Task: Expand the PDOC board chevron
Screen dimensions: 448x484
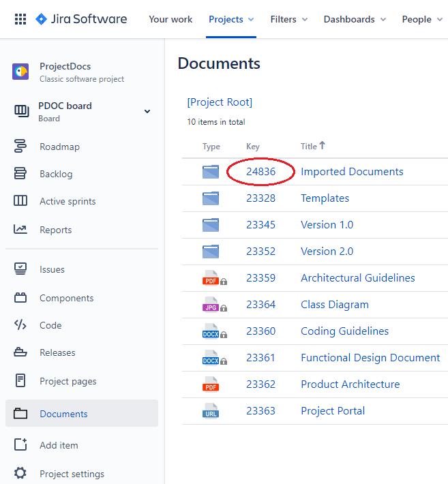Action: [147, 112]
